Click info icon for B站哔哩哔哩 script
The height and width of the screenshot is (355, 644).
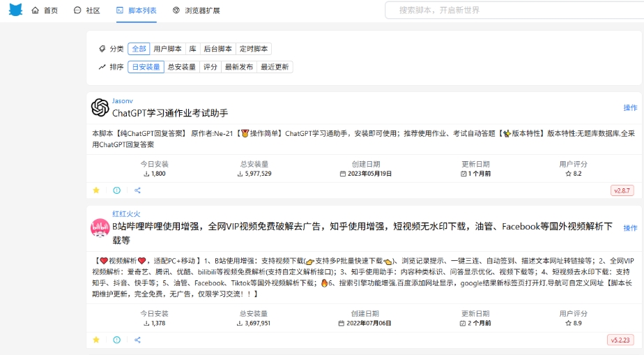click(117, 340)
